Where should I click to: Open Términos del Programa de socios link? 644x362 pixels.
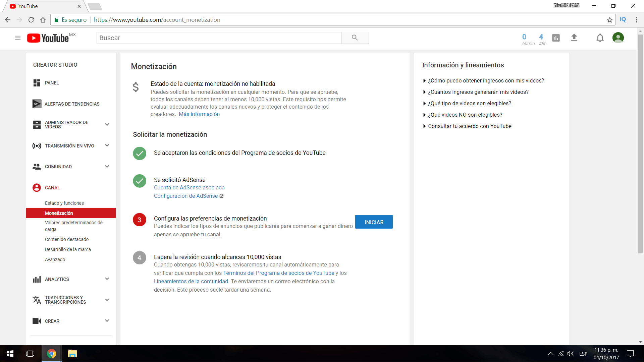pyautogui.click(x=279, y=273)
